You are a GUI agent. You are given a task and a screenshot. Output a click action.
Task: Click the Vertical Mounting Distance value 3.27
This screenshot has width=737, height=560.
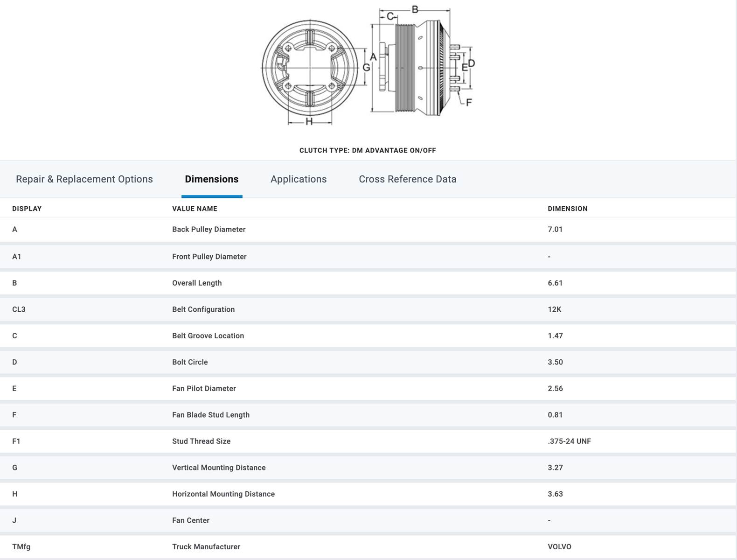555,468
